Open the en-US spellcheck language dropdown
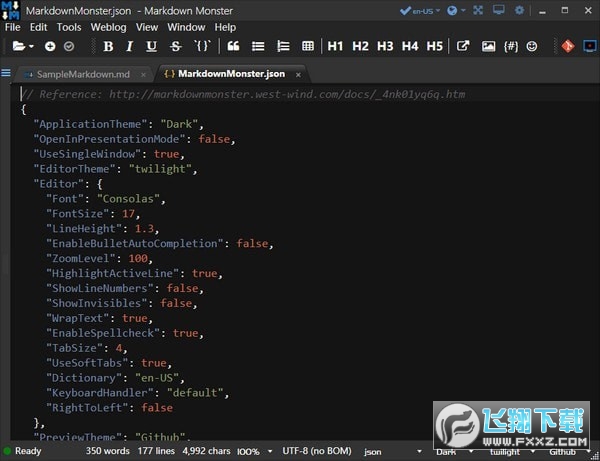The image size is (600, 461). (x=420, y=11)
